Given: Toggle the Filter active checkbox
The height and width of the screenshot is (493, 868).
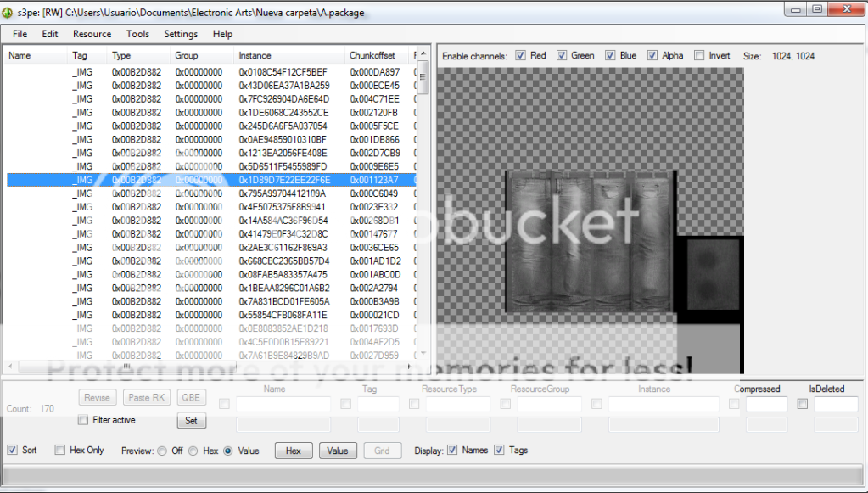Looking at the screenshot, I should click(83, 420).
